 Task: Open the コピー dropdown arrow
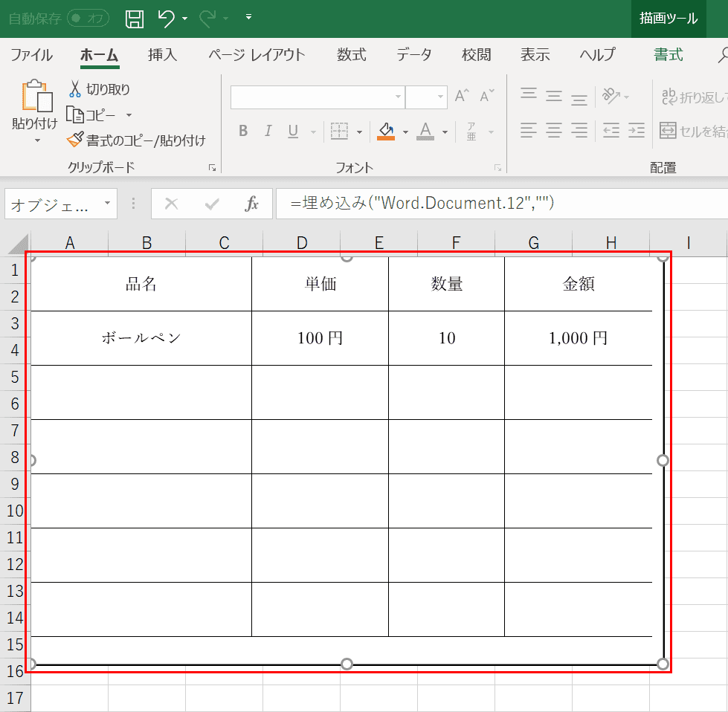point(129,115)
